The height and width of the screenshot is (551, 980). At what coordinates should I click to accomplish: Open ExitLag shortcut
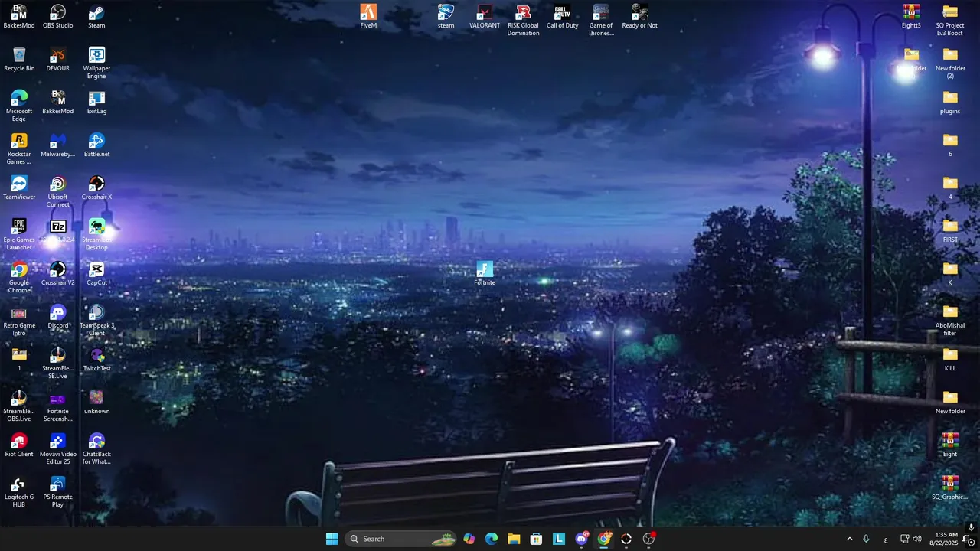(x=96, y=103)
